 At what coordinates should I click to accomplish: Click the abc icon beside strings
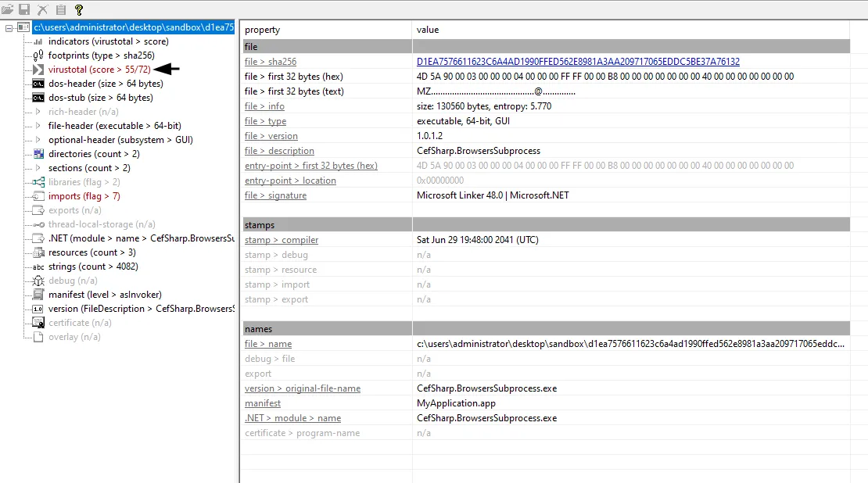point(38,267)
